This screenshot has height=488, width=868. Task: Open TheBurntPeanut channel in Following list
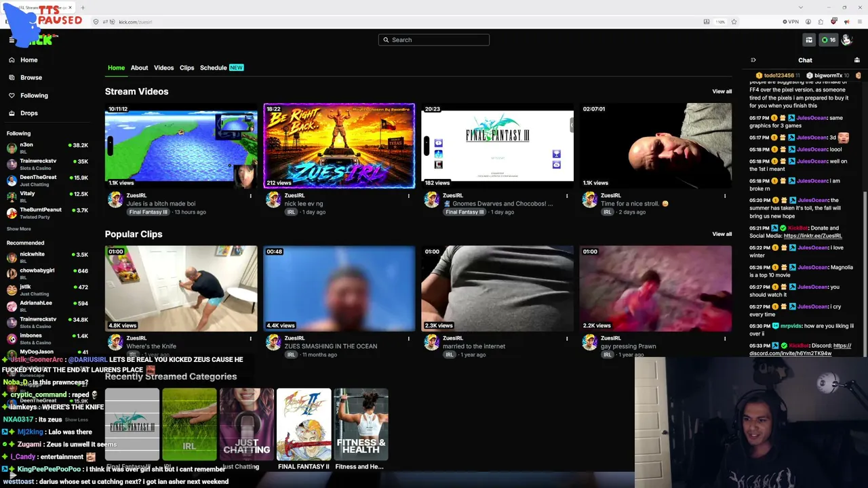click(47, 213)
